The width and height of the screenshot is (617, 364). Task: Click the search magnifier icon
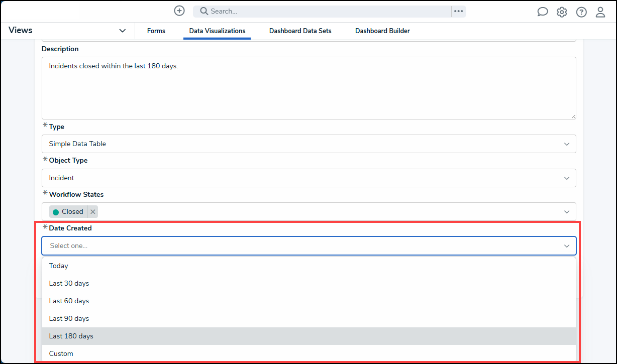[204, 11]
